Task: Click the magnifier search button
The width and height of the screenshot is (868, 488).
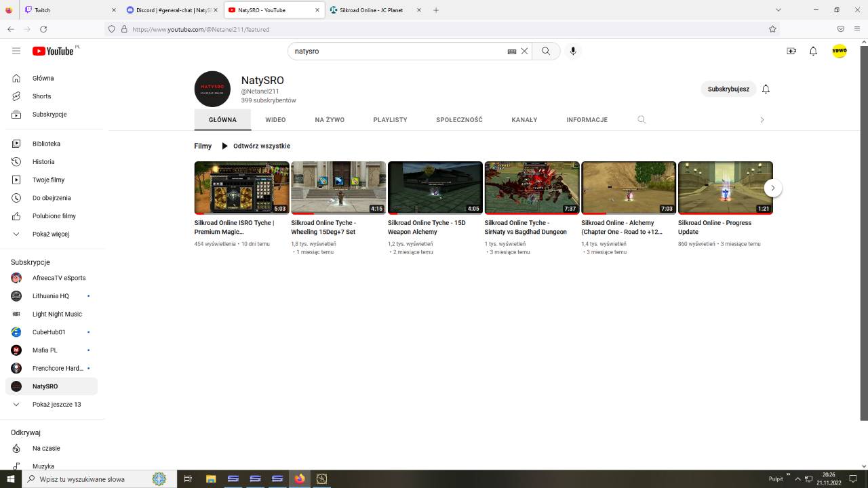Action: [x=546, y=51]
